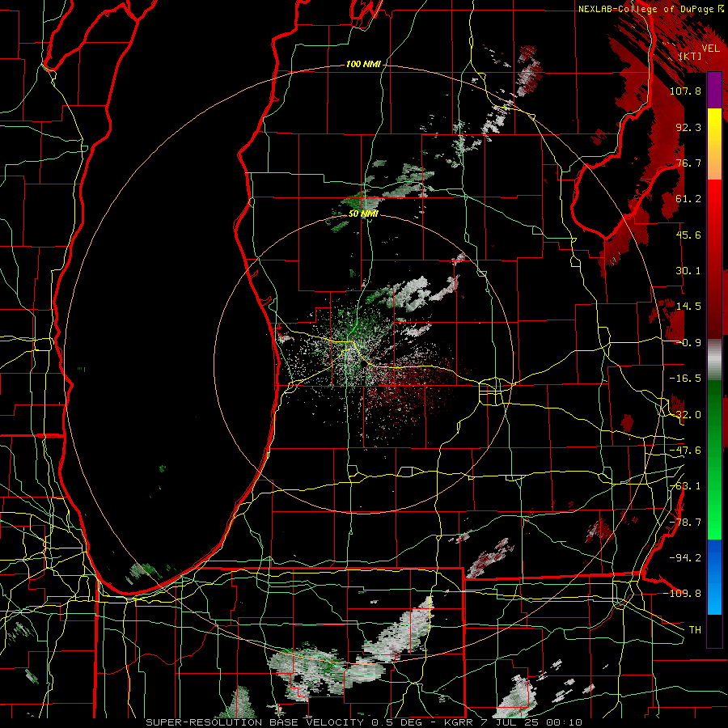Click the 100 NMI range ring label

[363, 64]
